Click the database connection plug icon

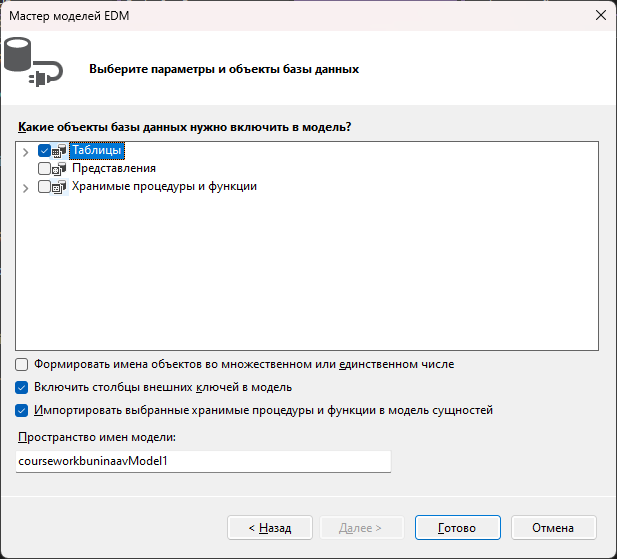pyautogui.click(x=33, y=61)
